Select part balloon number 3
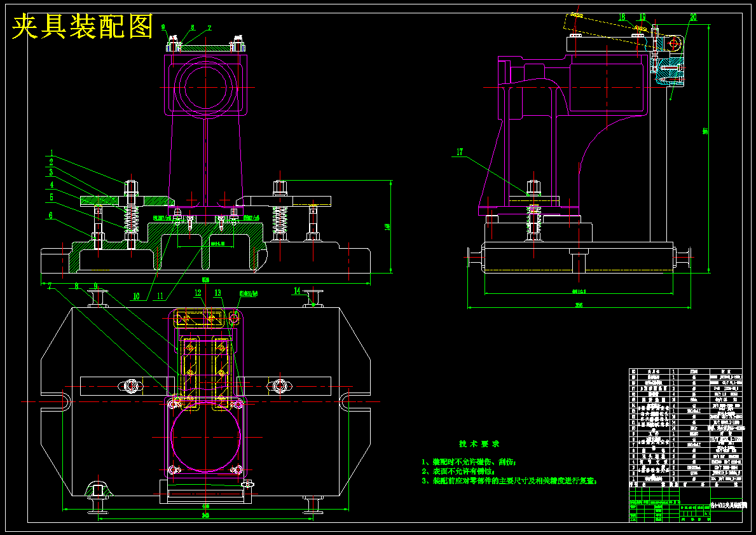This screenshot has width=756, height=535. [52, 172]
